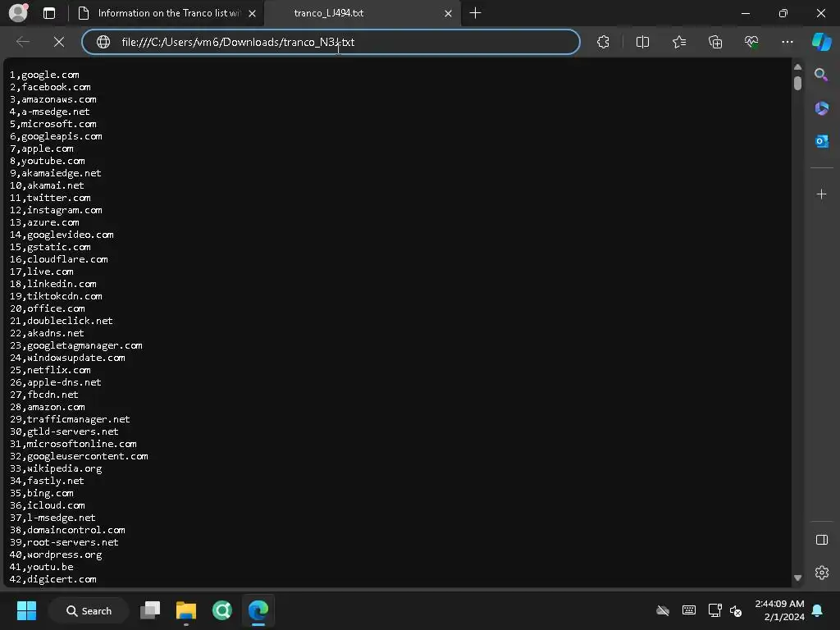840x630 pixels.
Task: Click the line 36,icloud.com
Action: coord(47,505)
